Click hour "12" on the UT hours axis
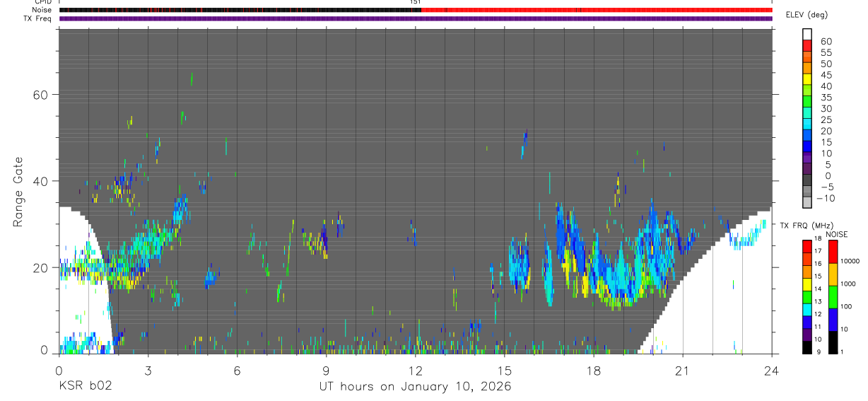 point(416,370)
